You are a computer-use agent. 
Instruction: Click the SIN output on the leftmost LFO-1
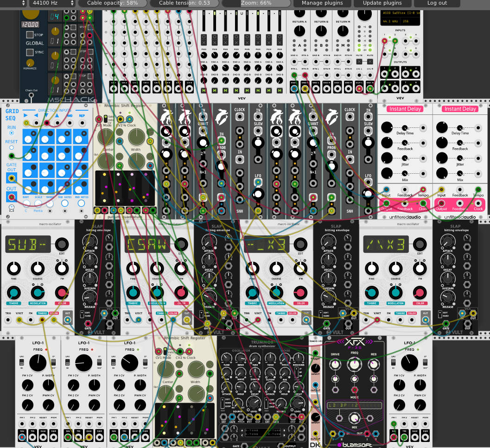(22, 437)
